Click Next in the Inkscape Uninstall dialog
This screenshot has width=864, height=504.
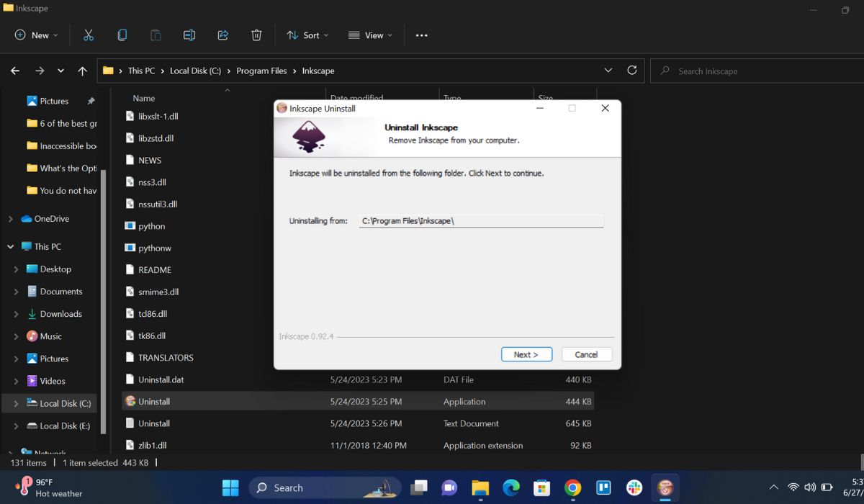point(526,354)
